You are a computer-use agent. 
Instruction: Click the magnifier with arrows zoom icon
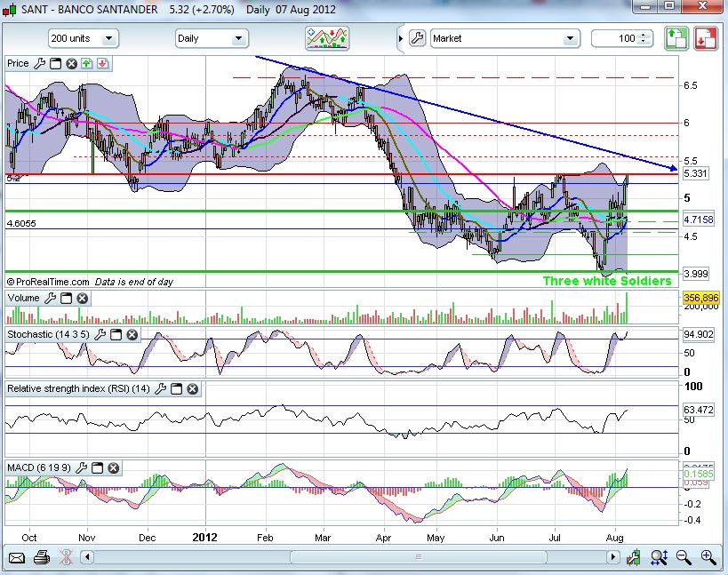(659, 557)
